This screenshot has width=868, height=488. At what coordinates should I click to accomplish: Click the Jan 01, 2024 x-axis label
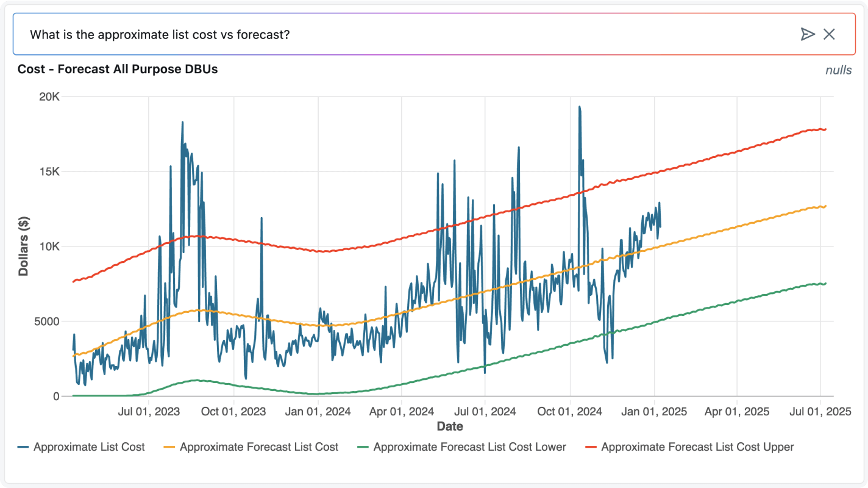point(318,412)
